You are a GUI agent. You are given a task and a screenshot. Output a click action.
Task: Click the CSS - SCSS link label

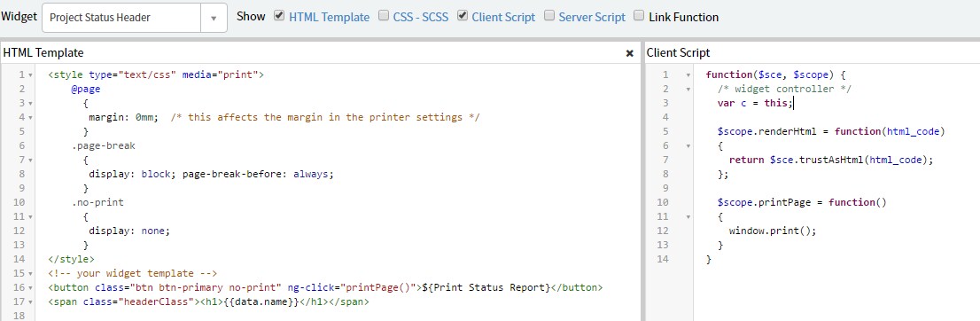[421, 18]
